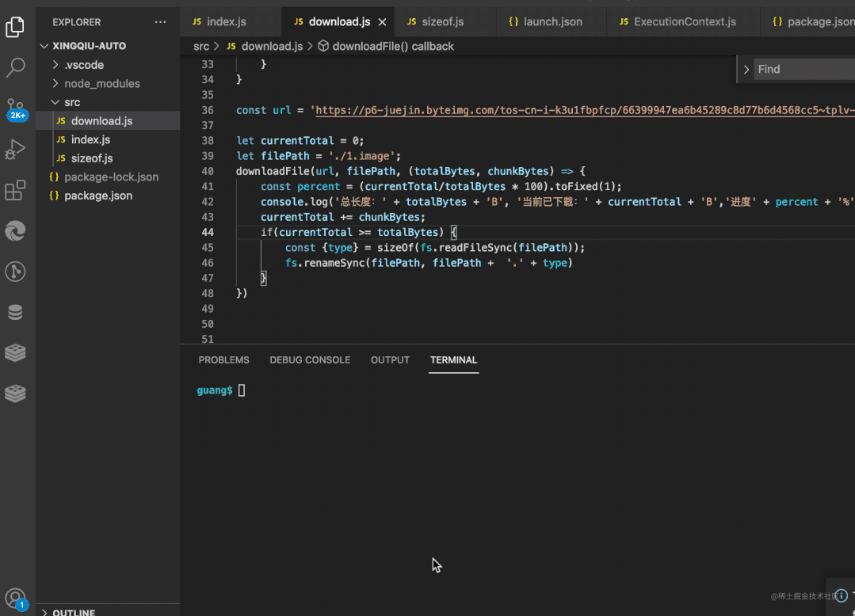The width and height of the screenshot is (855, 616).
Task: Click downloadFile() callback in breadcrumb
Action: (393, 47)
